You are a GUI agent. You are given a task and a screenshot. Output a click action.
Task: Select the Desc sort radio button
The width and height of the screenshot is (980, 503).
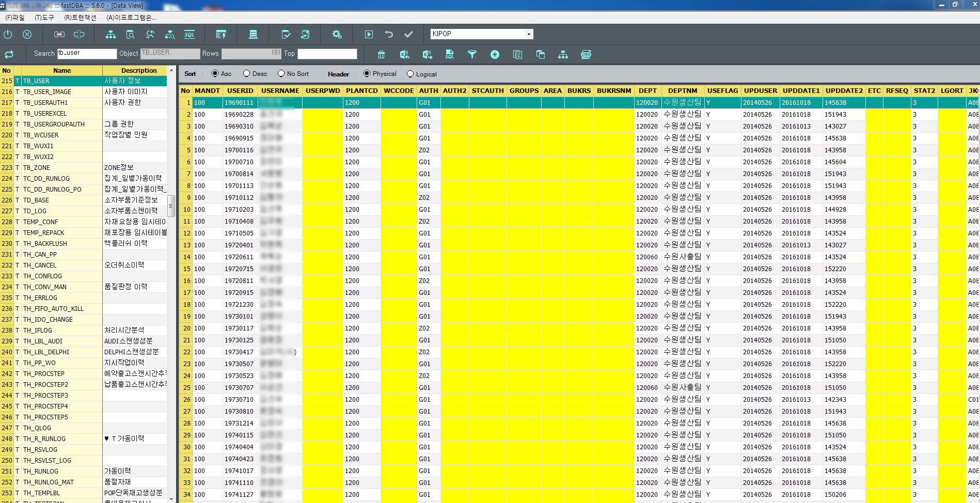click(x=246, y=73)
